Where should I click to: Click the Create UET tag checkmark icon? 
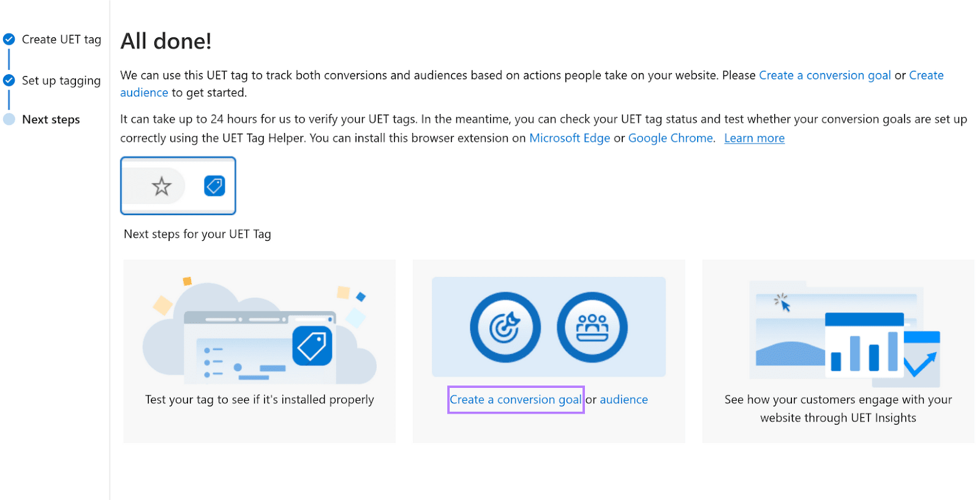9,39
